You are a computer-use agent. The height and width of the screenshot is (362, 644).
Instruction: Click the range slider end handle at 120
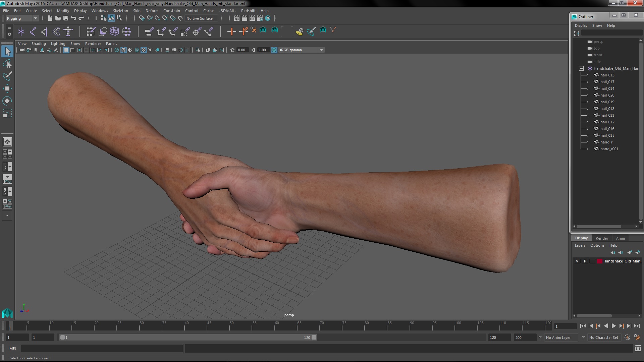[x=314, y=338]
